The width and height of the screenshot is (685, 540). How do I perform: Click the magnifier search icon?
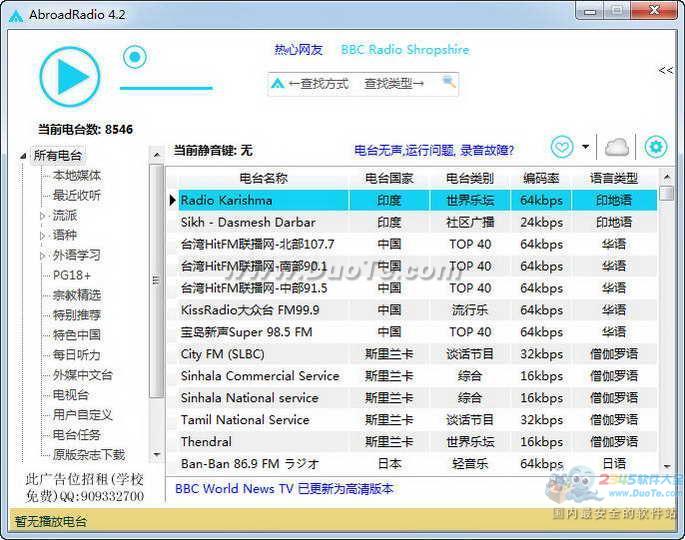click(449, 82)
